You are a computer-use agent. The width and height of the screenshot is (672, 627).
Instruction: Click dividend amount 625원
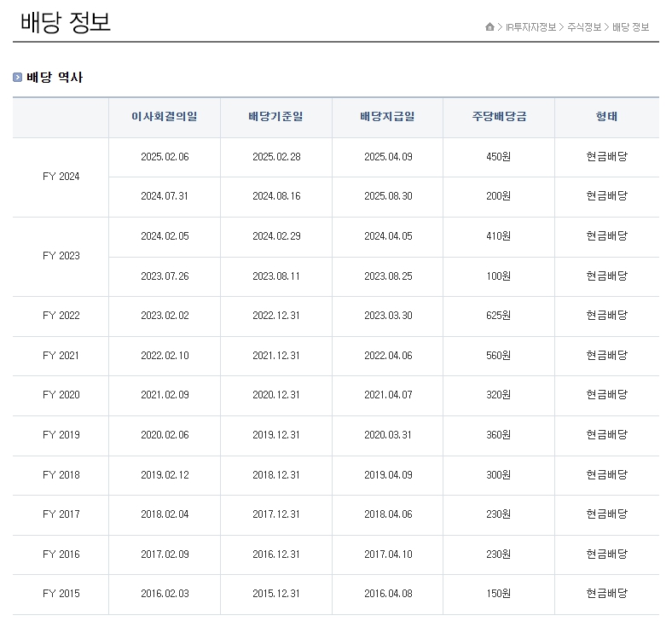(x=498, y=316)
